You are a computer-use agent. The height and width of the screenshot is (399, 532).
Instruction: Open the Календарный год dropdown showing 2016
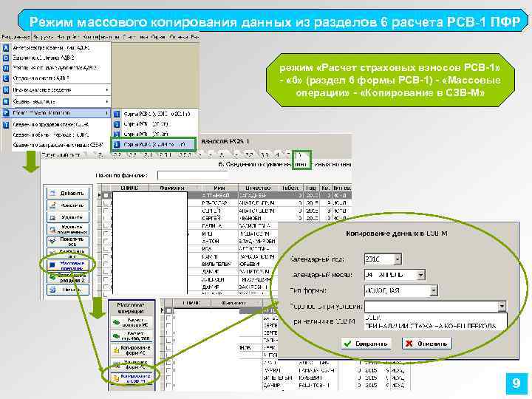tap(398, 259)
